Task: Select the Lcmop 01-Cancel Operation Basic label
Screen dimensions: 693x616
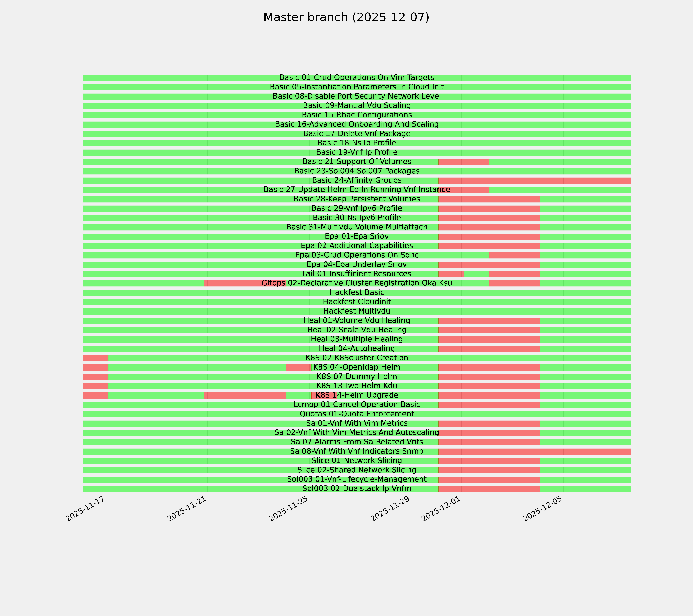Action: [357, 405]
